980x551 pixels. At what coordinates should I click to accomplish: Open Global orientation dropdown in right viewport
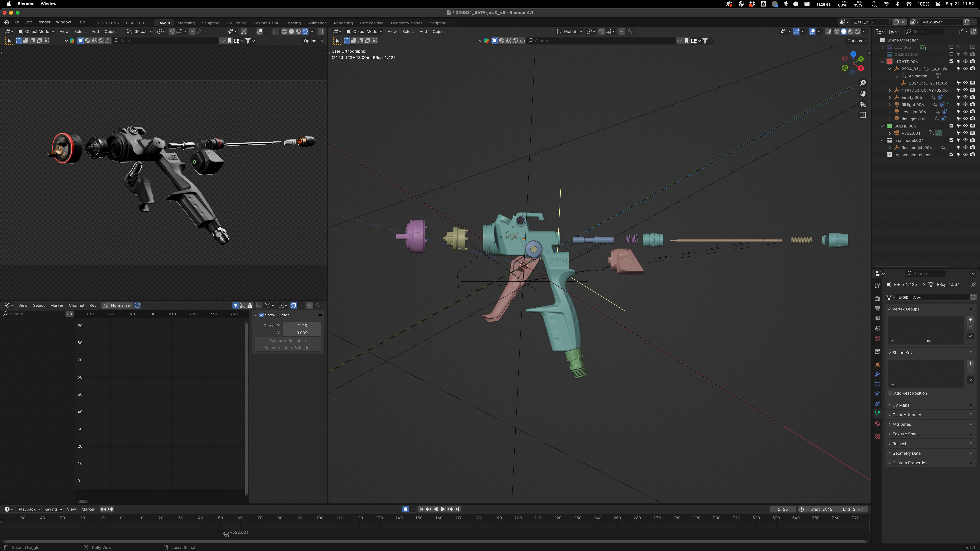tap(569, 32)
